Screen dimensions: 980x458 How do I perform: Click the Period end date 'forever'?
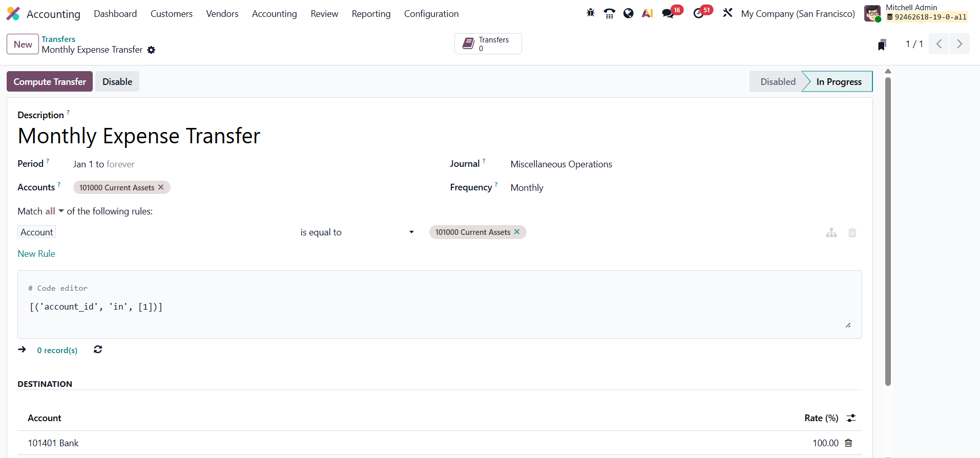click(x=120, y=164)
